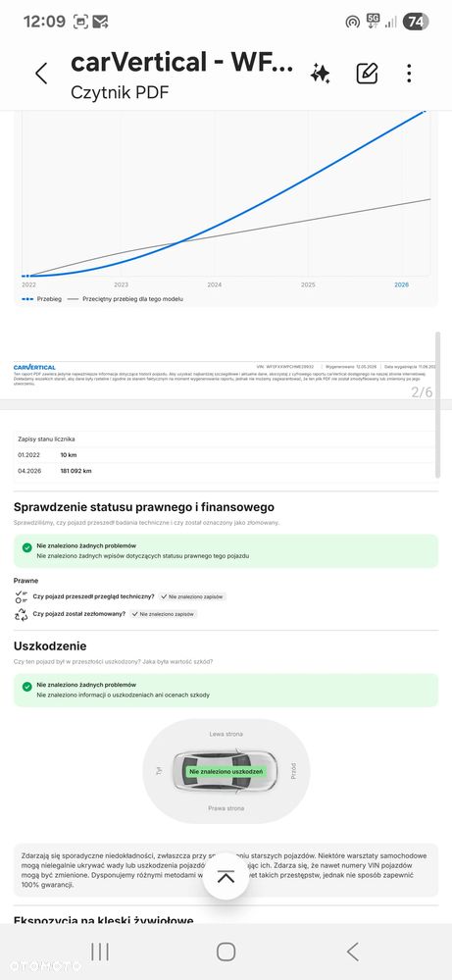
Task: Tap Android back navigation button
Action: tap(353, 952)
